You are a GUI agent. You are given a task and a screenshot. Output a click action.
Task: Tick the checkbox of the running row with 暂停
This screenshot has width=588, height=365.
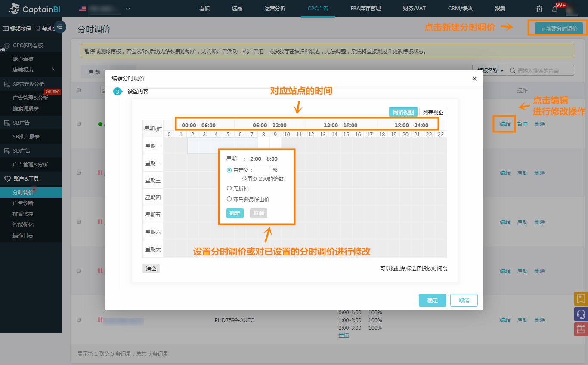[79, 124]
